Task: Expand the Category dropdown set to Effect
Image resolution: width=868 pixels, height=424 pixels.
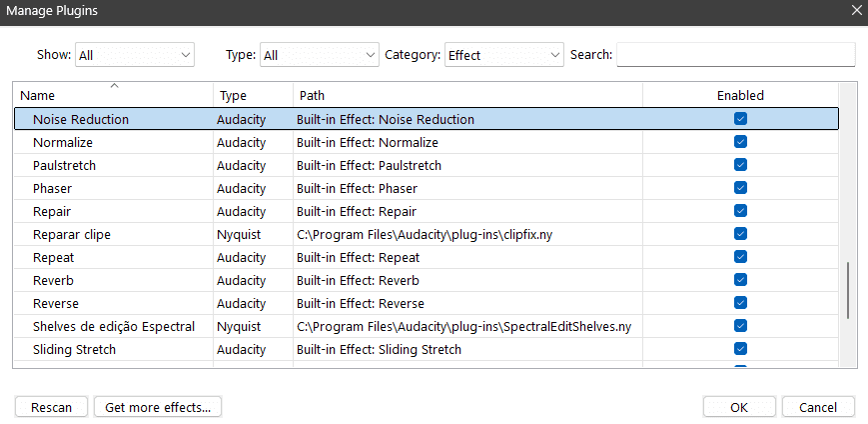Action: coord(503,55)
